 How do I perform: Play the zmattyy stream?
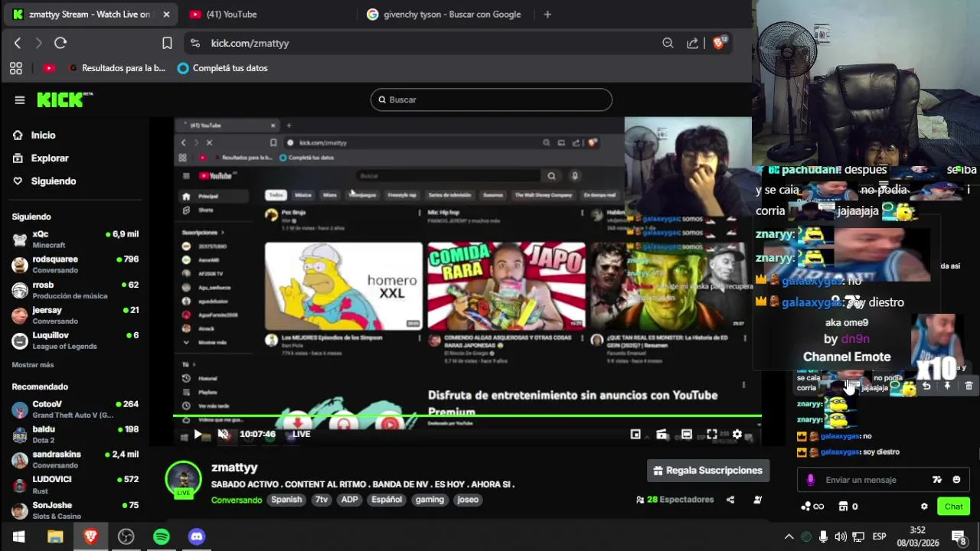[x=198, y=434]
